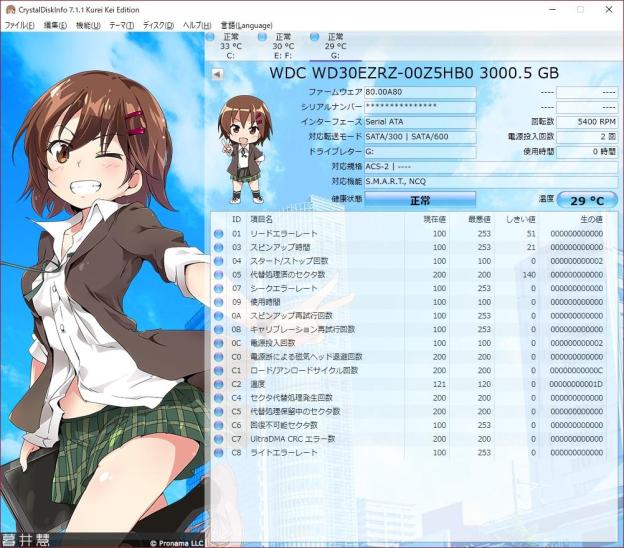Click the 項目名 column header

click(261, 220)
